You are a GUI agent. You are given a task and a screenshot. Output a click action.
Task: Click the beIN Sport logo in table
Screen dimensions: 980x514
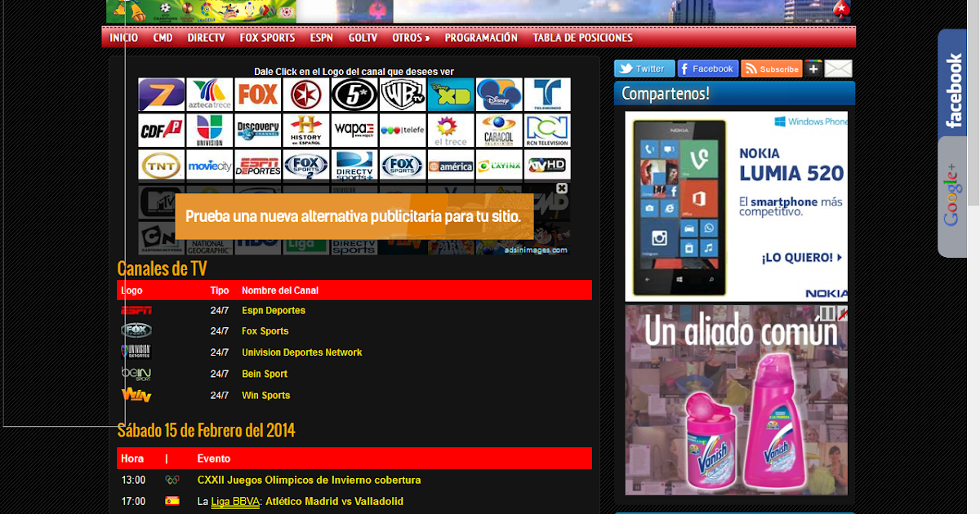point(136,374)
